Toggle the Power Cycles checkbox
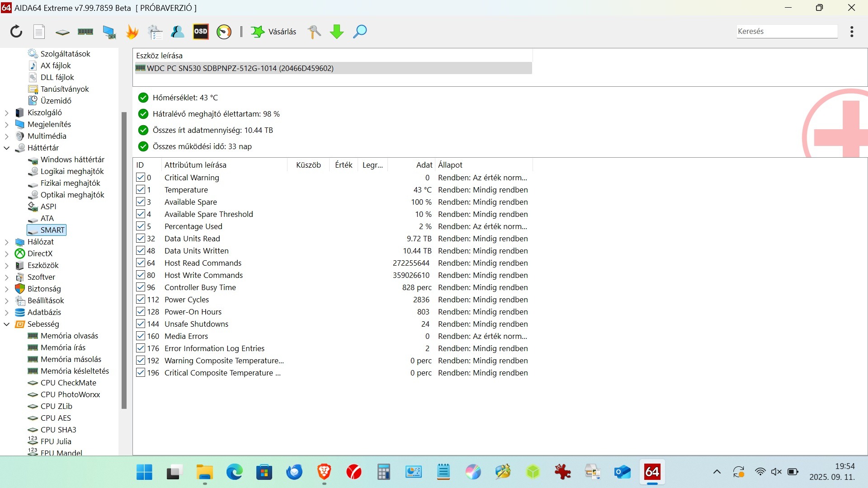The height and width of the screenshot is (488, 868). (141, 300)
